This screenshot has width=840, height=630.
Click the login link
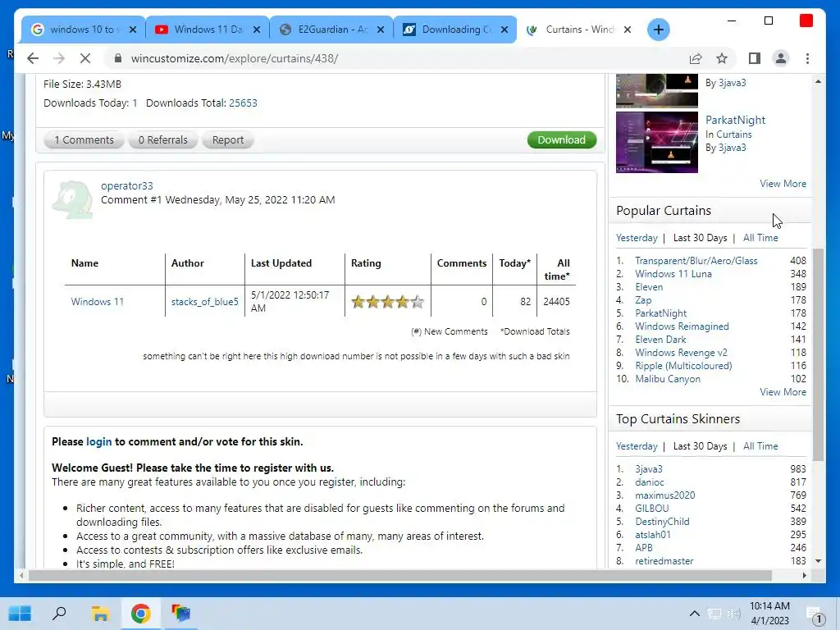pyautogui.click(x=99, y=441)
